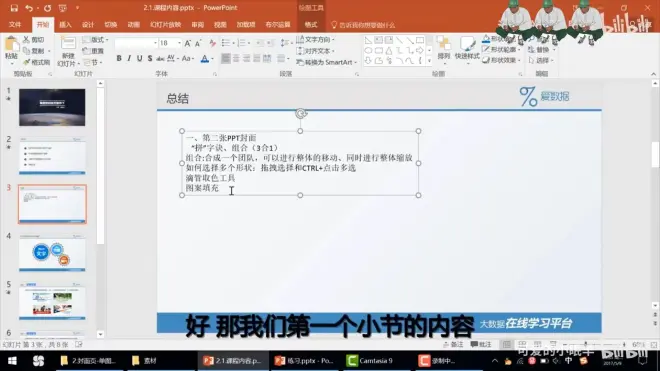
Task: Click the 新建幻灯片 (New Slide) icon
Action: tap(68, 43)
